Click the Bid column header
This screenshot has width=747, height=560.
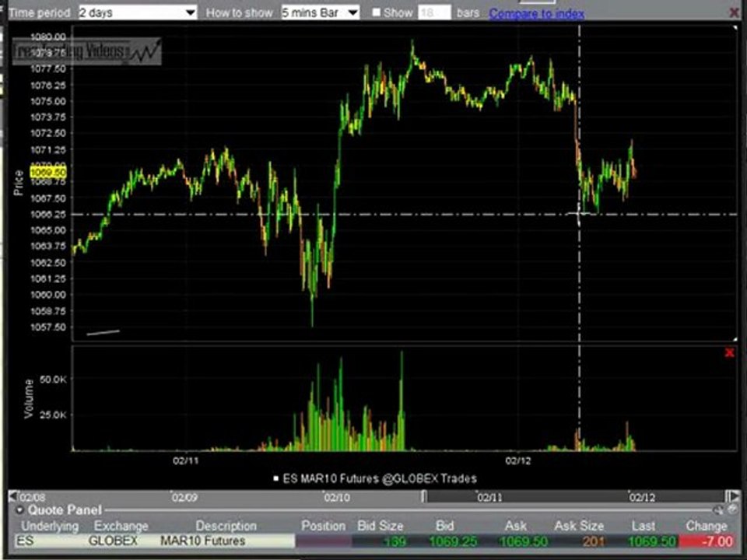pyautogui.click(x=444, y=527)
